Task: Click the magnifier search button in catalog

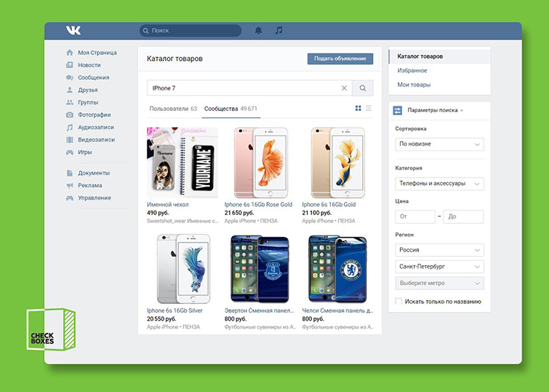Action: pyautogui.click(x=363, y=88)
